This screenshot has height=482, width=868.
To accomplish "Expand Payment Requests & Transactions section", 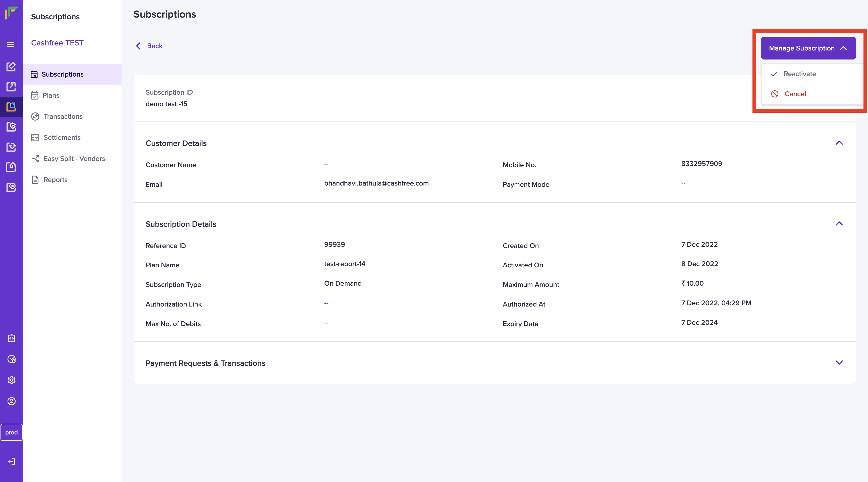I will (x=839, y=363).
